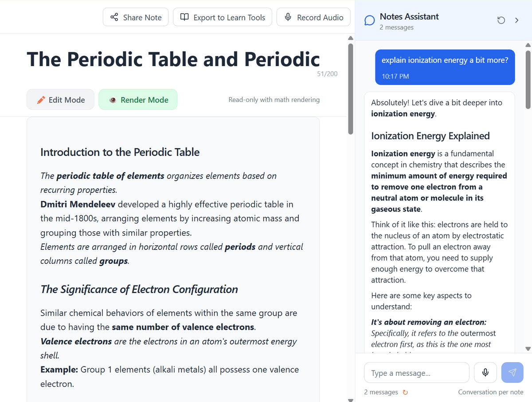Viewport: 532px width, 402px height.
Task: Click the paper plane send button
Action: click(x=512, y=372)
